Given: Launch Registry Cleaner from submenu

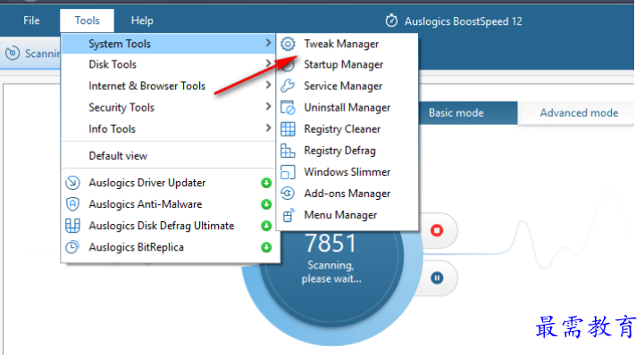Looking at the screenshot, I should (x=347, y=129).
